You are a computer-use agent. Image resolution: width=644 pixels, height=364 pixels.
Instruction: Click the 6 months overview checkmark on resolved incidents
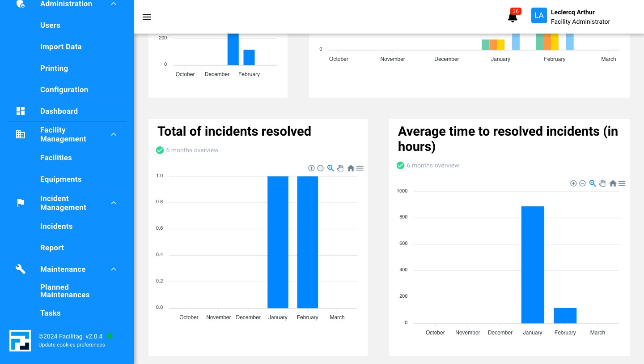click(x=160, y=150)
